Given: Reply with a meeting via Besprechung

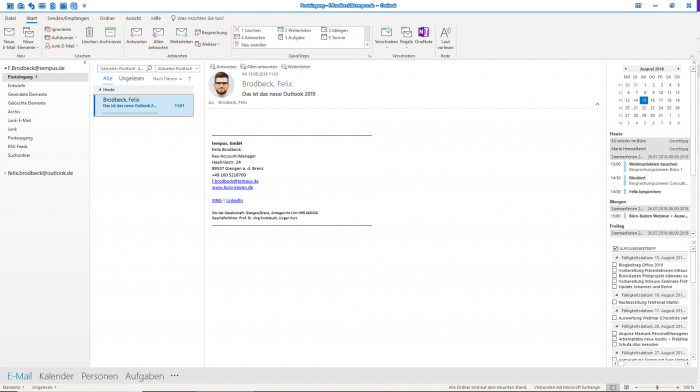Looking at the screenshot, I should (x=211, y=33).
